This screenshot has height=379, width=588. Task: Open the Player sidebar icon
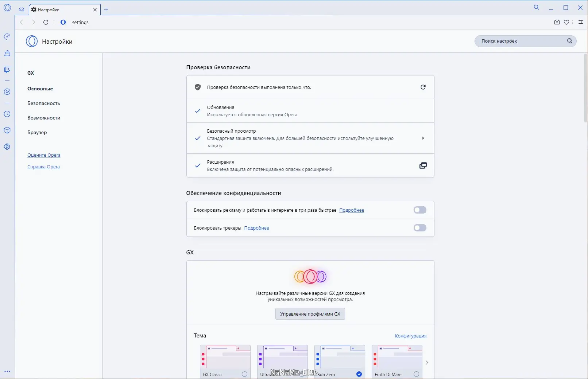[x=7, y=92]
